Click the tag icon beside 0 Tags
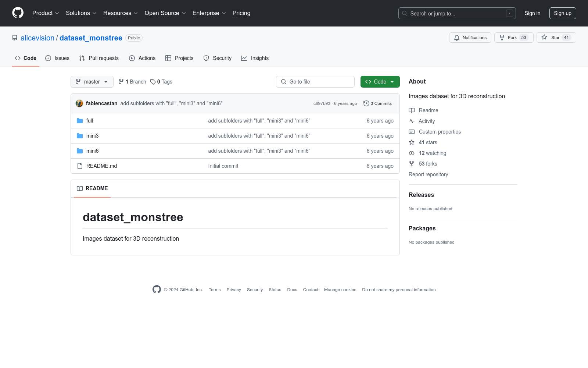588x368 pixels. pyautogui.click(x=153, y=82)
